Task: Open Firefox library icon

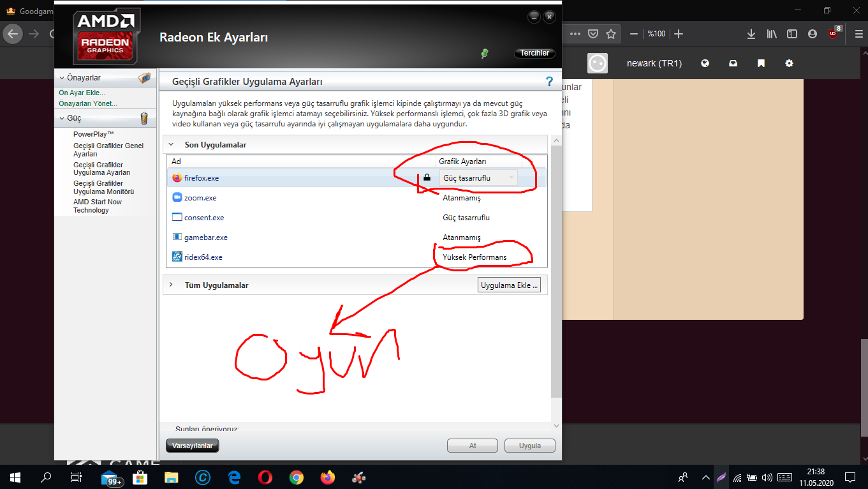Action: (x=772, y=34)
